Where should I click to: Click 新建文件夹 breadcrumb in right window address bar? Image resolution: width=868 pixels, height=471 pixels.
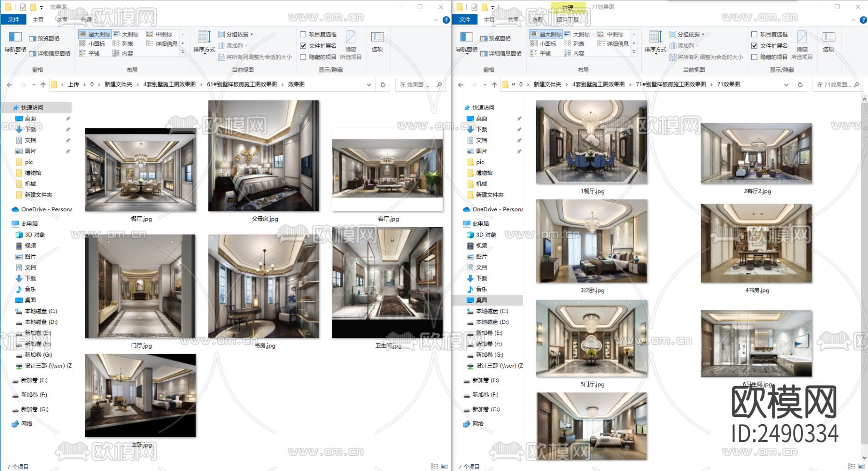point(547,84)
